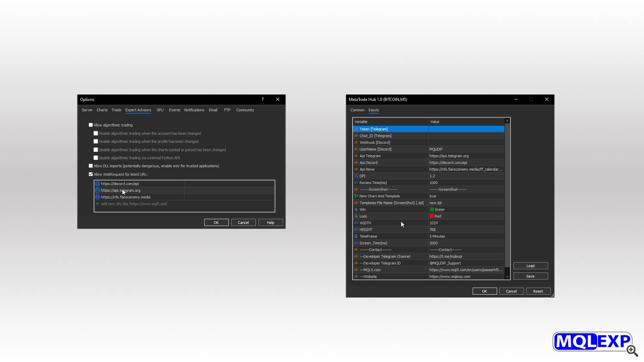Click the DPI value '1.2'

coord(432,176)
